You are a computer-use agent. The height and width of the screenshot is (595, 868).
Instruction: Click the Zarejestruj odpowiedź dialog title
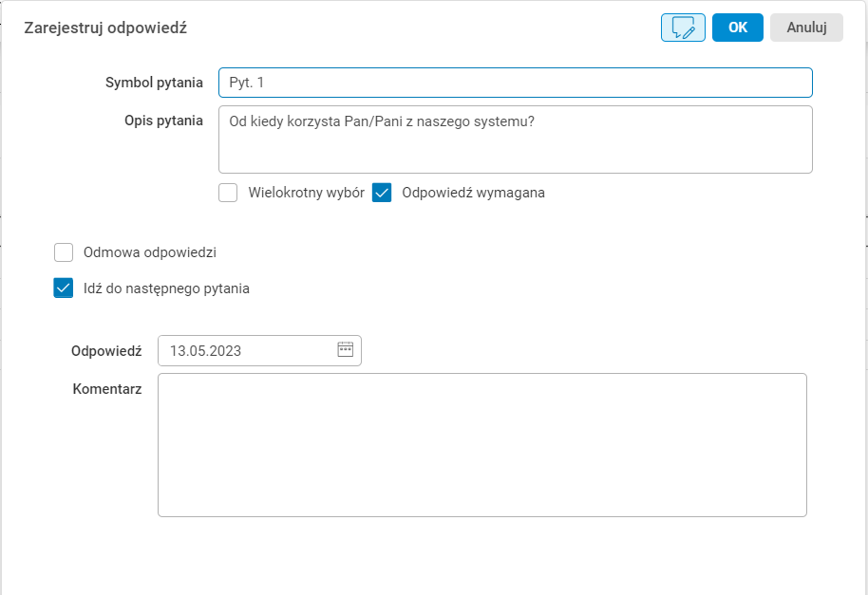pos(105,28)
